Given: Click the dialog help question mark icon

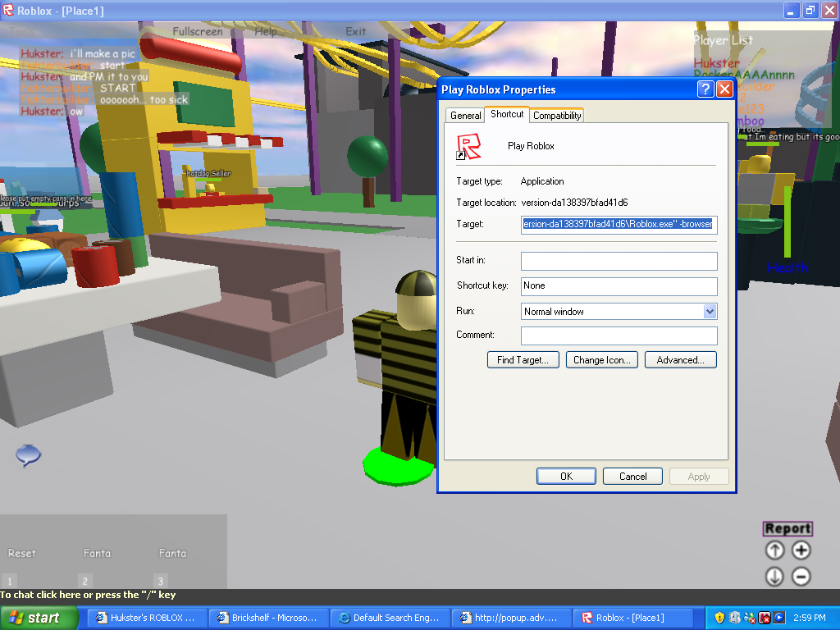Looking at the screenshot, I should [705, 89].
